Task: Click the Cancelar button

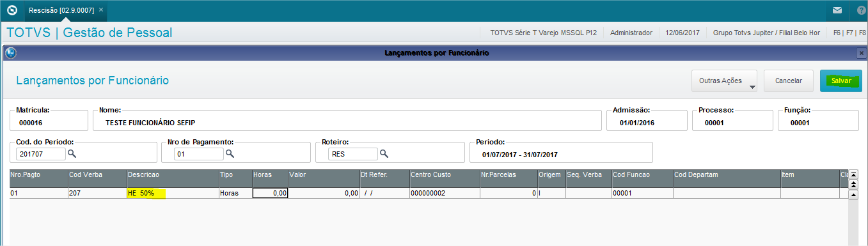Action: pyautogui.click(x=788, y=81)
